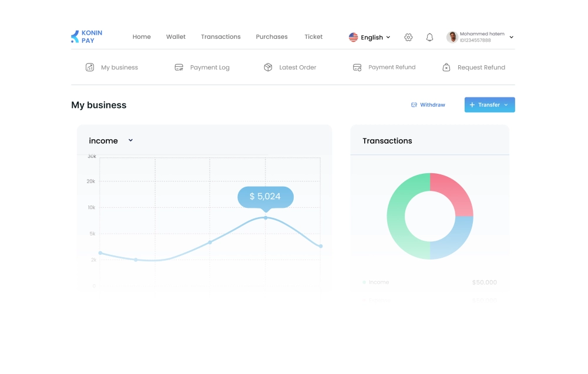Go to the Wallet menu item
Viewport: 588px width, 374px height.
tap(176, 36)
